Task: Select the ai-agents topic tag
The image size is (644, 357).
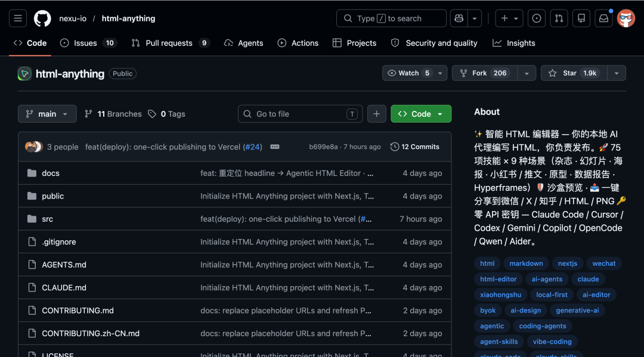Action: pyautogui.click(x=547, y=279)
